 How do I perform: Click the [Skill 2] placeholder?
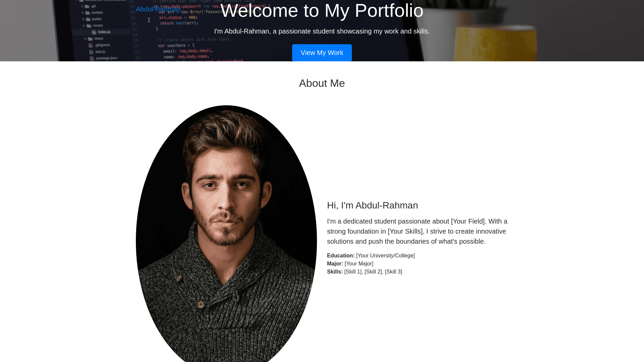coord(373,271)
